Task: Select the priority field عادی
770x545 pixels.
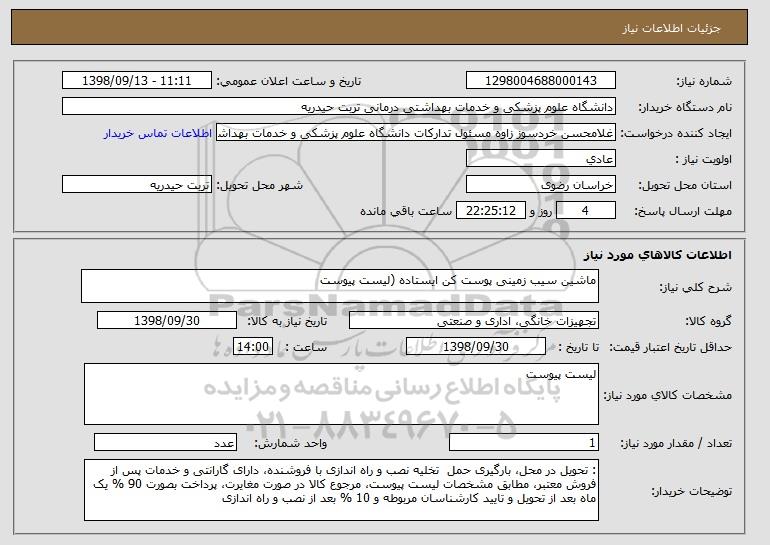Action: coord(541,159)
